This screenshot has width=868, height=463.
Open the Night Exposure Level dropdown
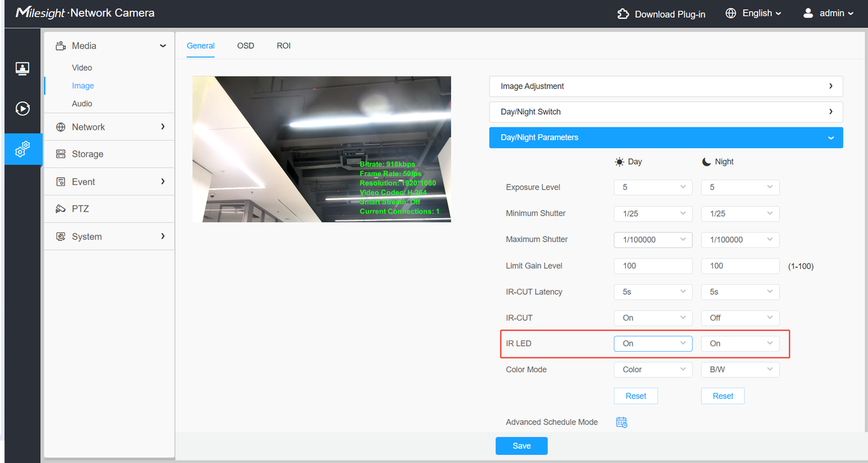740,187
